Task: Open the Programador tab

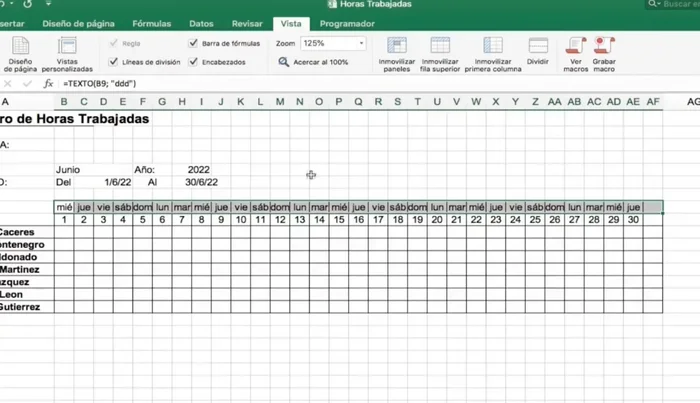Action: click(347, 23)
